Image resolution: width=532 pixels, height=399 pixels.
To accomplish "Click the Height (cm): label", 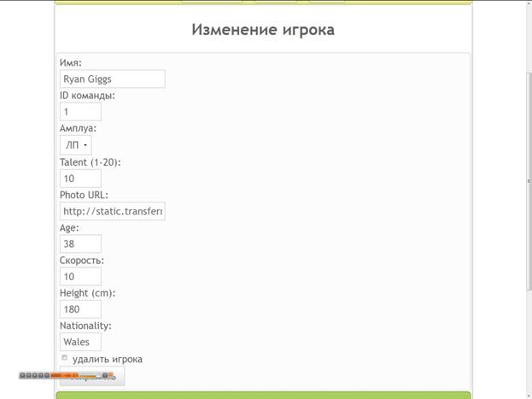I will 88,293.
